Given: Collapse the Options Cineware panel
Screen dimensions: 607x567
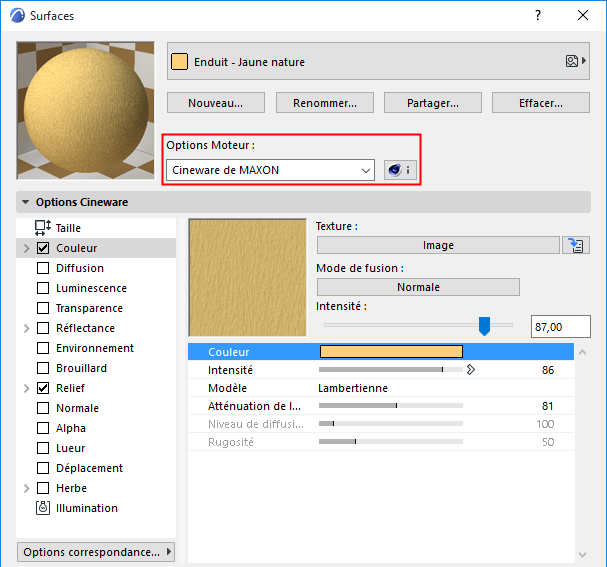Looking at the screenshot, I should tap(26, 202).
